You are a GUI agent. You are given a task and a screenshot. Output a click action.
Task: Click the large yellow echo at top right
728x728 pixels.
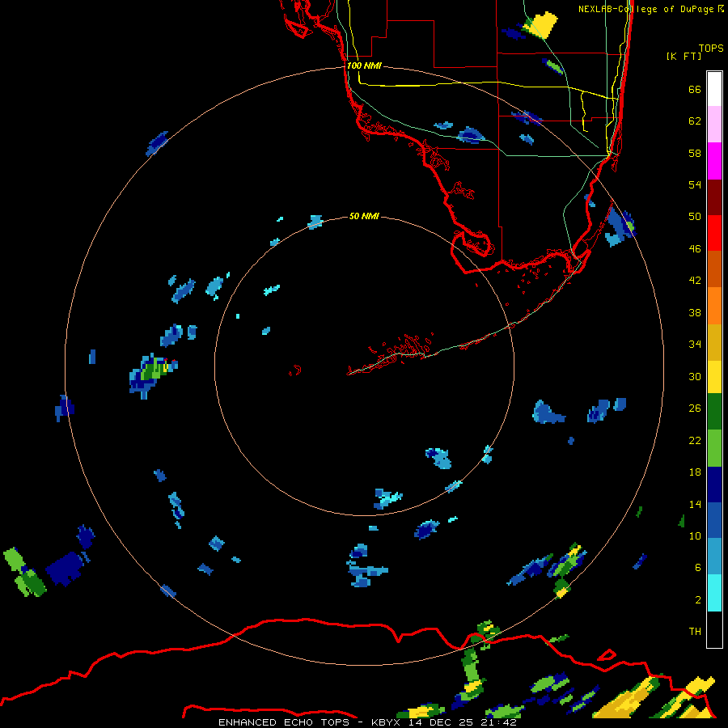pos(540,25)
